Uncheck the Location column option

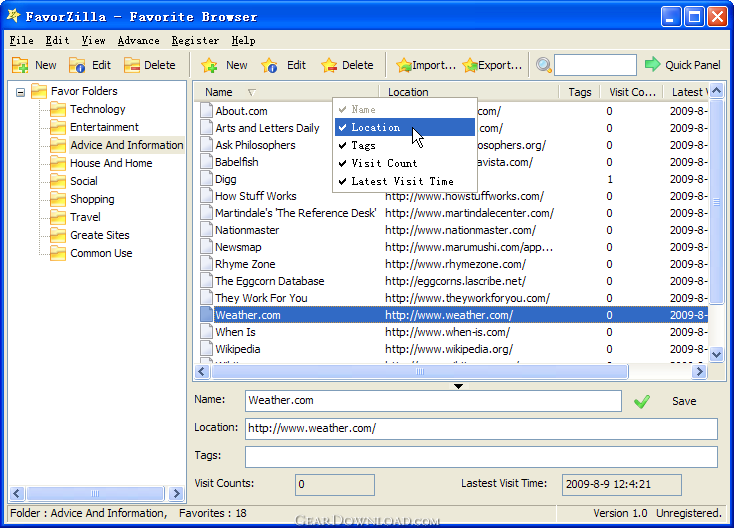pyautogui.click(x=405, y=127)
